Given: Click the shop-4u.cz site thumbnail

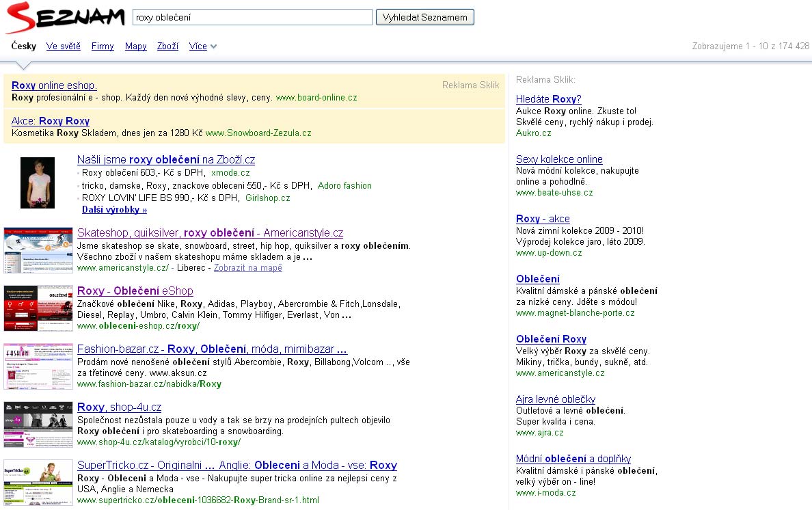Looking at the screenshot, I should pos(38,424).
